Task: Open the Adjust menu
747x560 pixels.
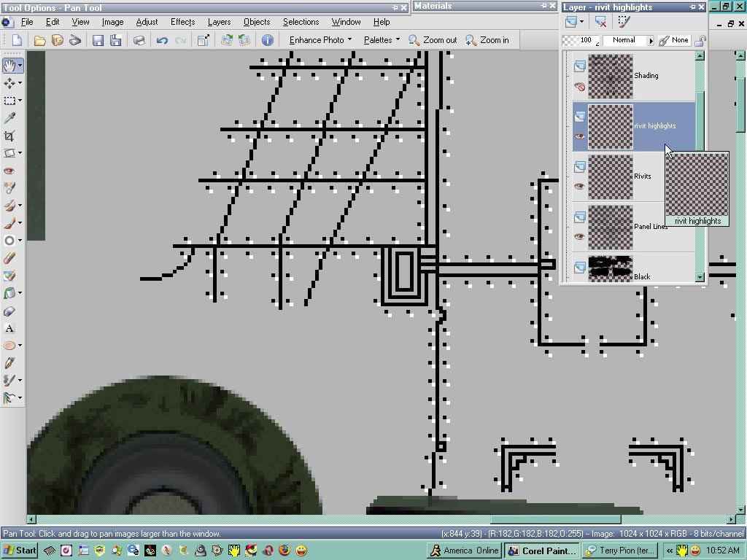Action: 147,22
